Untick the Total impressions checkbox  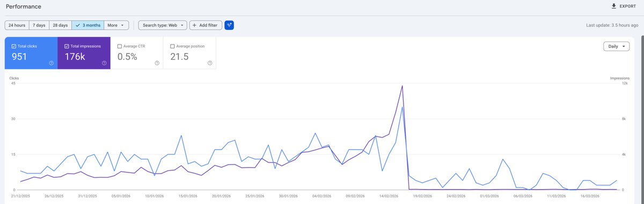tap(66, 46)
